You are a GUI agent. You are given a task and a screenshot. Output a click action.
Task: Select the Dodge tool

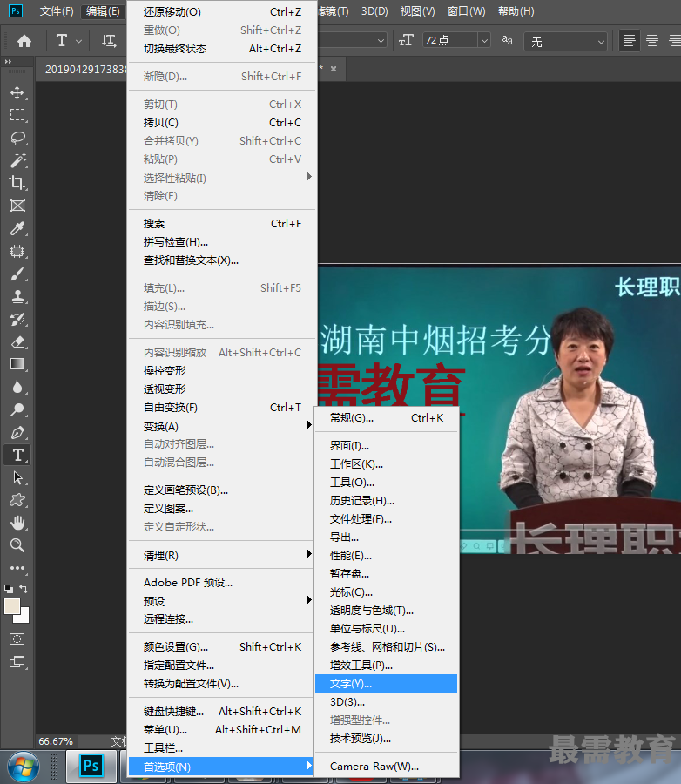click(x=17, y=410)
